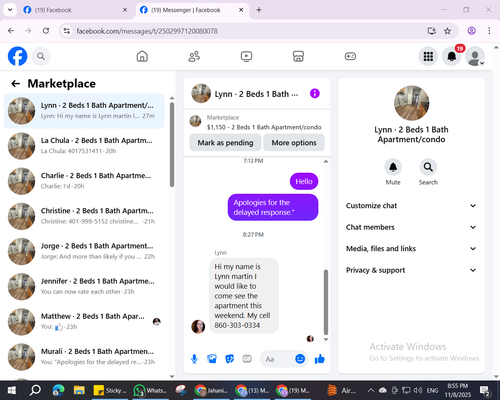Screen dimensions: 500x400
Task: Open File Explorer from the taskbar
Action: (79, 390)
